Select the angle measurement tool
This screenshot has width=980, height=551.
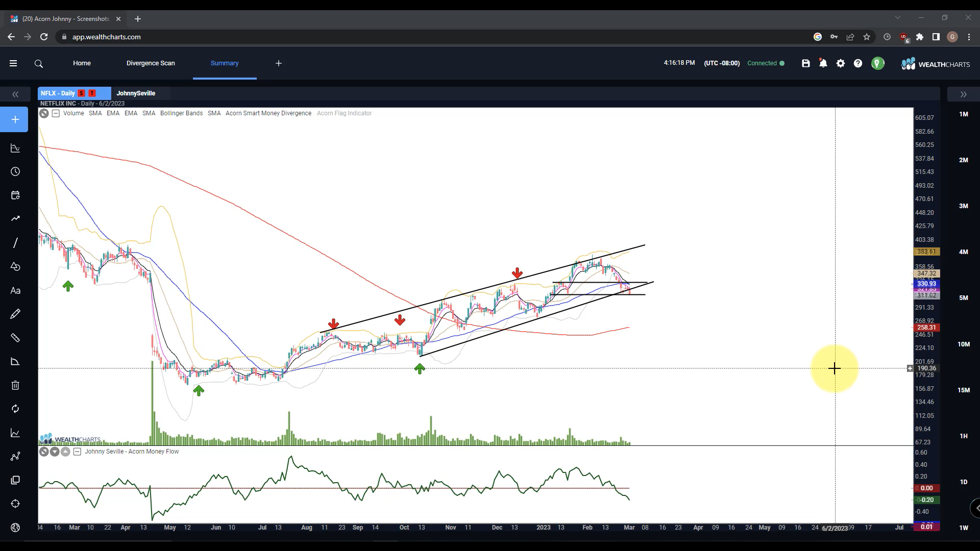click(15, 361)
